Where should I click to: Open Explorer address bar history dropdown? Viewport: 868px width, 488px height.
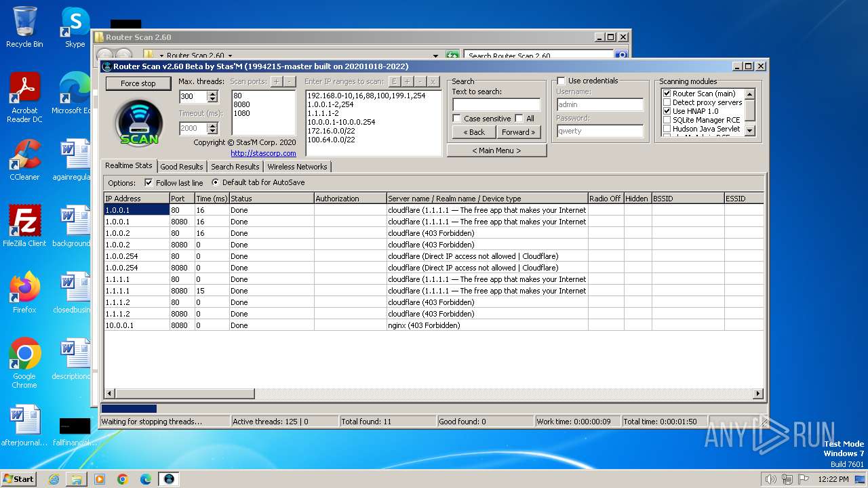click(435, 56)
